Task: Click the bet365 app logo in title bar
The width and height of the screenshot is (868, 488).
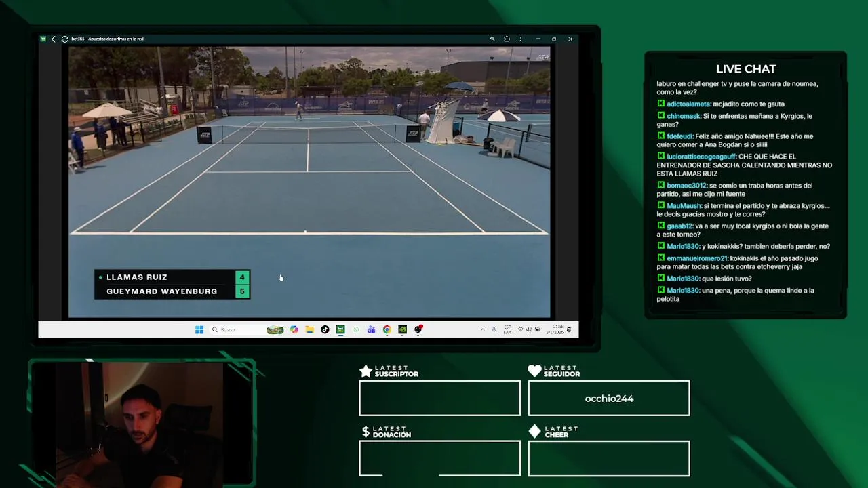Action: point(43,39)
